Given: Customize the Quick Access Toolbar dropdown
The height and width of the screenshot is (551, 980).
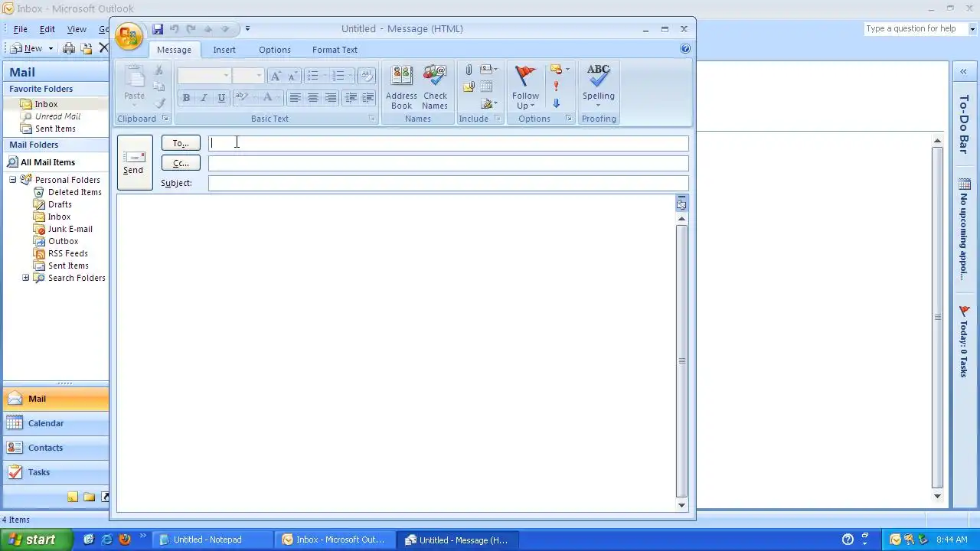Looking at the screenshot, I should 247,29.
